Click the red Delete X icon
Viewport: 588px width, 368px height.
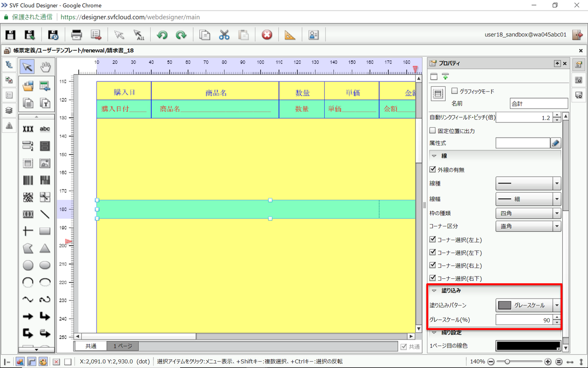coord(267,35)
